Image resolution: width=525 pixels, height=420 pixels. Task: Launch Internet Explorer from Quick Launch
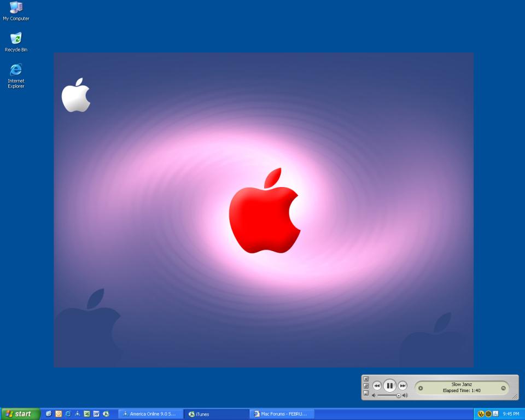tap(68, 414)
